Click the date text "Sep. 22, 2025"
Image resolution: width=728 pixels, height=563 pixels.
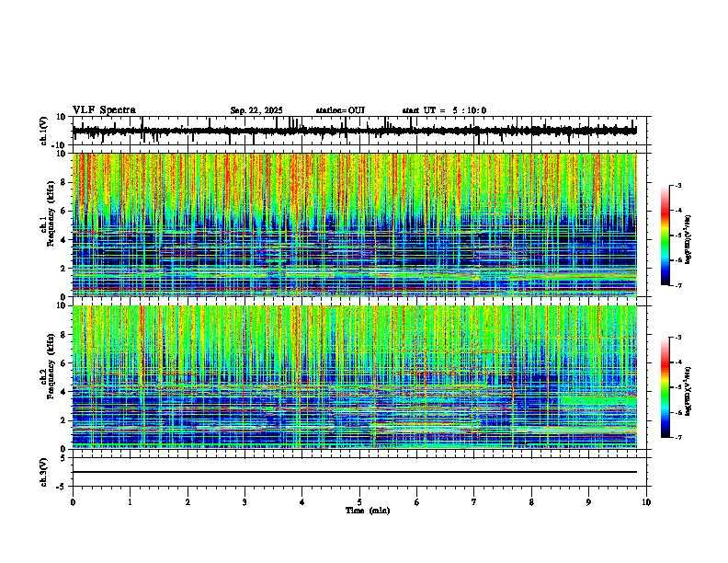256,110
